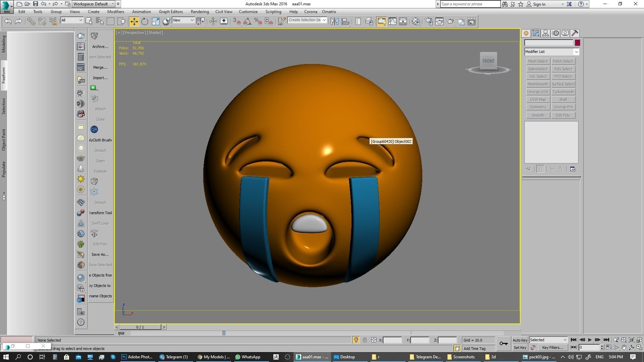Click the Mirror tool icon
The width and height of the screenshot is (644, 362).
pos(334,21)
